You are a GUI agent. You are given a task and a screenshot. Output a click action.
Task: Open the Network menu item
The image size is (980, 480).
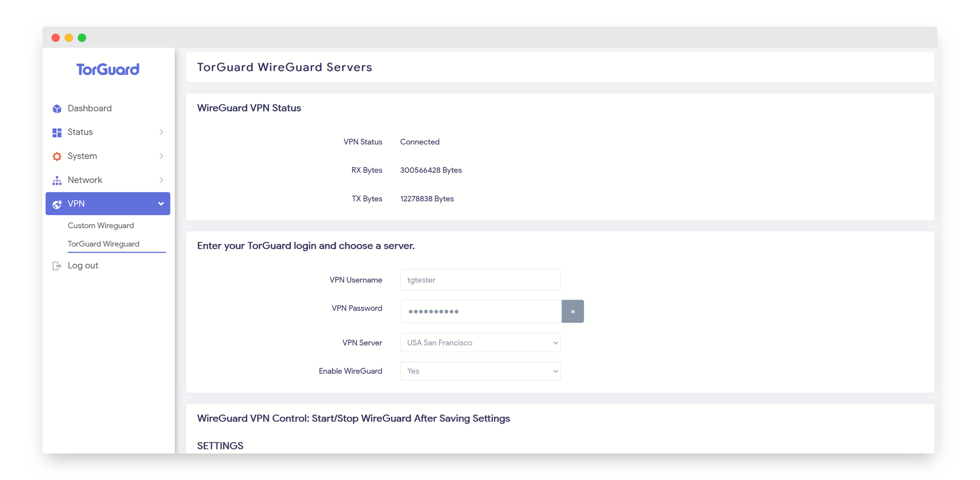pyautogui.click(x=108, y=180)
